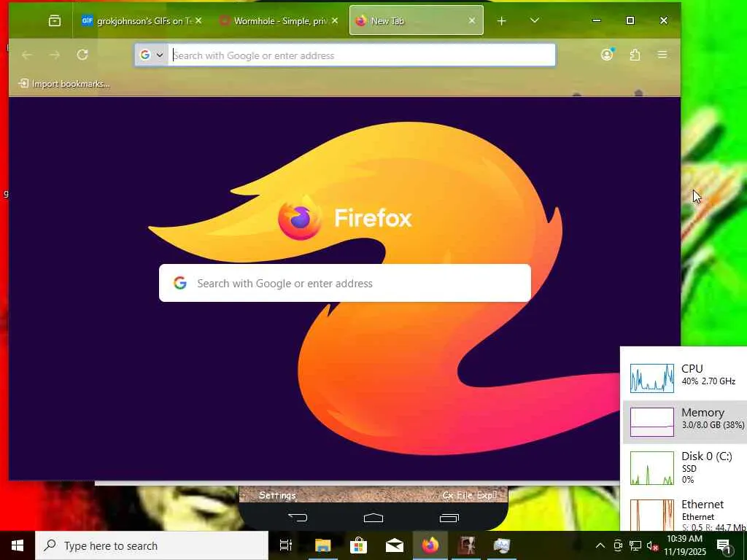The width and height of the screenshot is (747, 560).
Task: Open Settings in the emulator window
Action: click(x=277, y=495)
